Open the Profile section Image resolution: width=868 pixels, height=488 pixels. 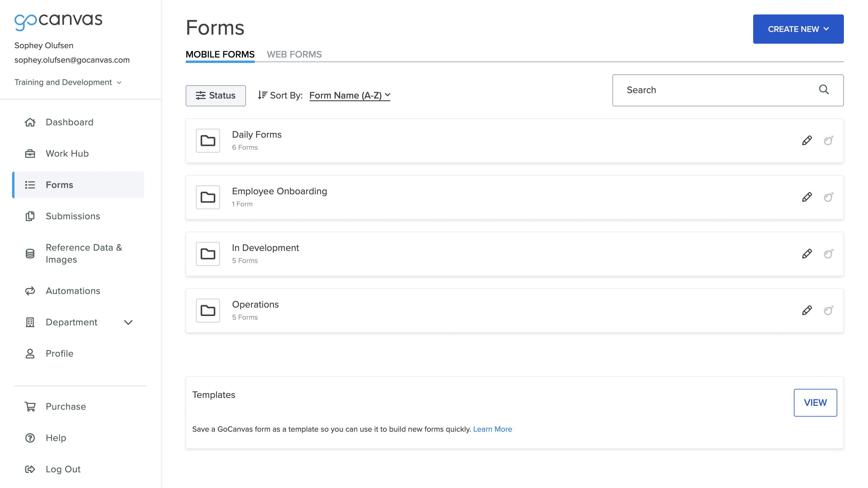[x=59, y=353]
